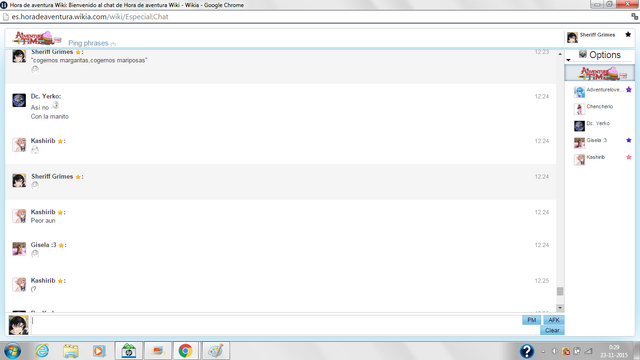Click the extension icon at the address bar's right end
Viewport: 640px width, 360px height.
[x=634, y=17]
